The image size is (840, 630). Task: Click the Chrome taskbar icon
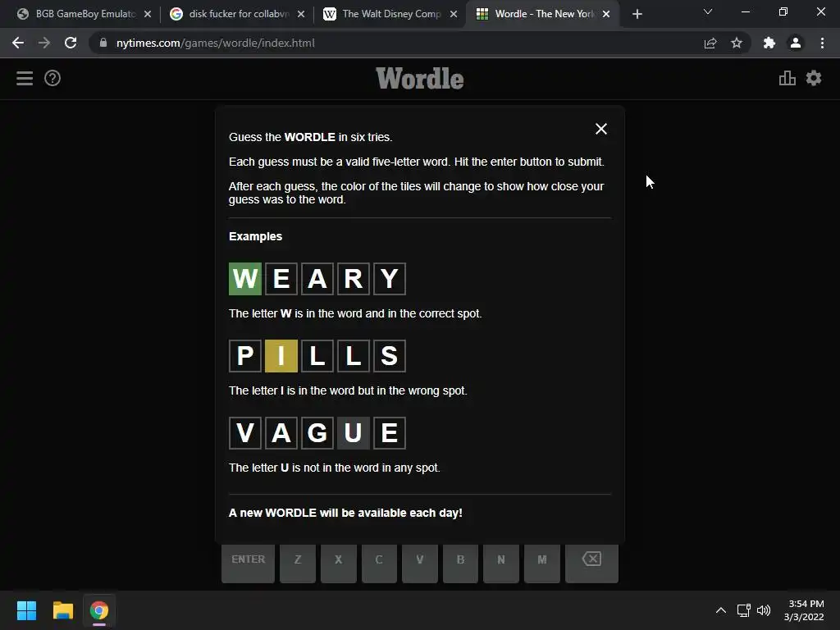click(x=99, y=610)
